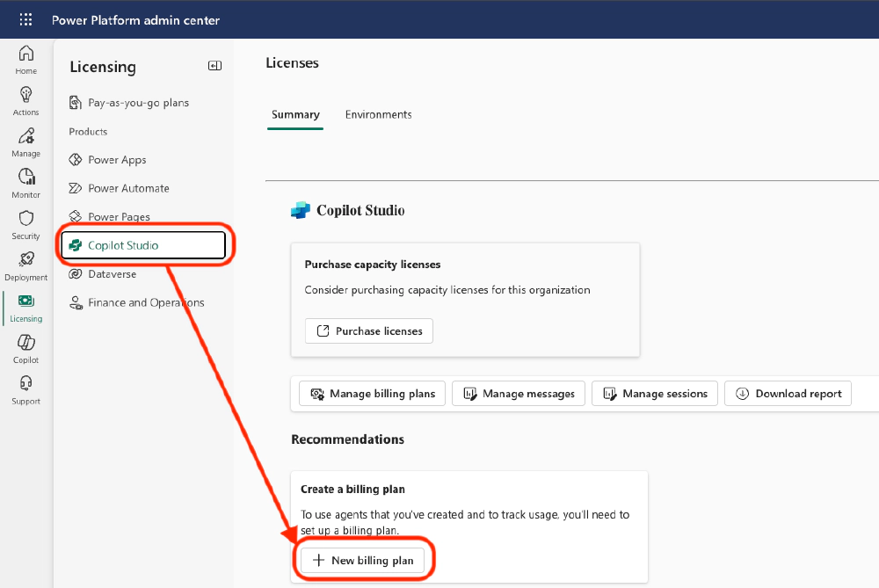879x588 pixels.
Task: Go to Home in the left rail
Action: pyautogui.click(x=25, y=60)
